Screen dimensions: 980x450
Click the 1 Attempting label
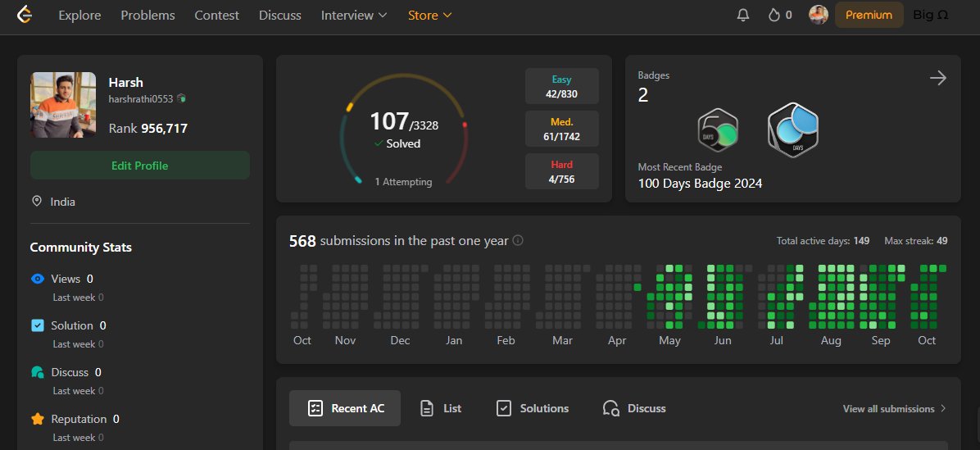point(403,182)
